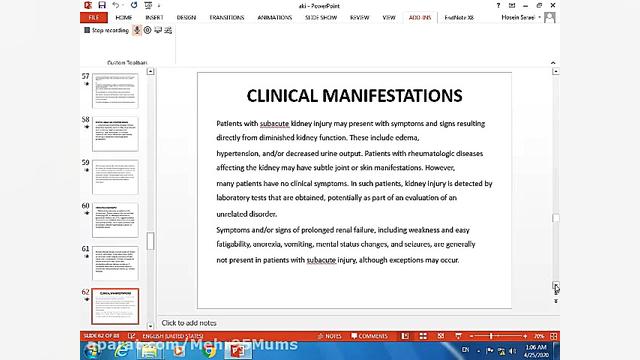Collapse the ribbon with the chevron arrow
Screen dimensions: 640x360
pos(553,62)
